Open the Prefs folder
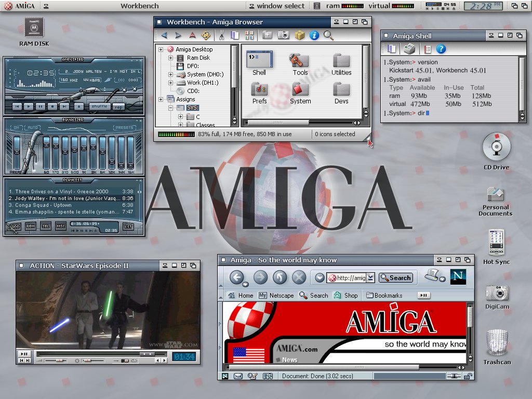Image resolution: width=532 pixels, height=399 pixels. (260, 93)
